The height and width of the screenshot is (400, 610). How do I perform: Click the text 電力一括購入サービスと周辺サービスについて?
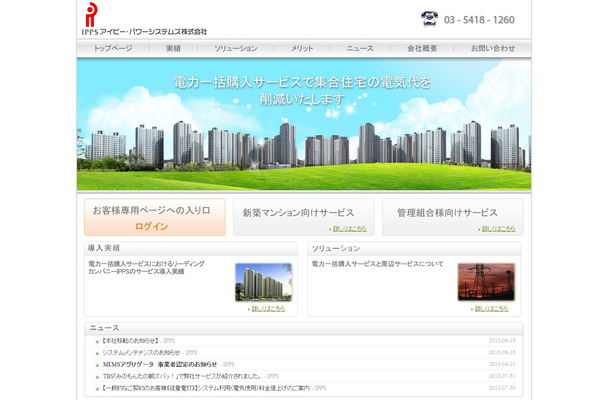pos(377,264)
